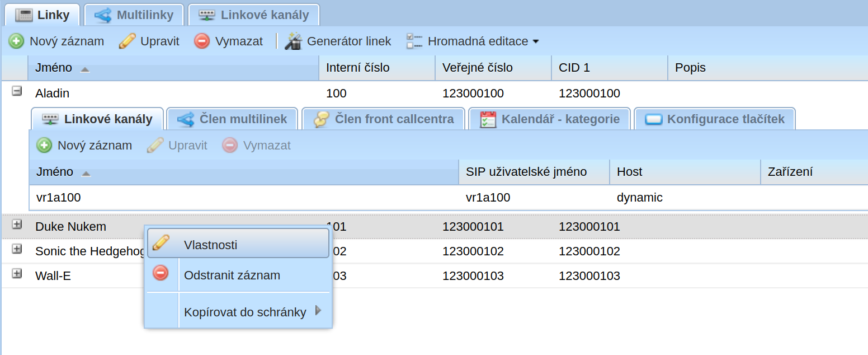Open the Hromadná editace dropdown
868x355 pixels.
pyautogui.click(x=536, y=41)
